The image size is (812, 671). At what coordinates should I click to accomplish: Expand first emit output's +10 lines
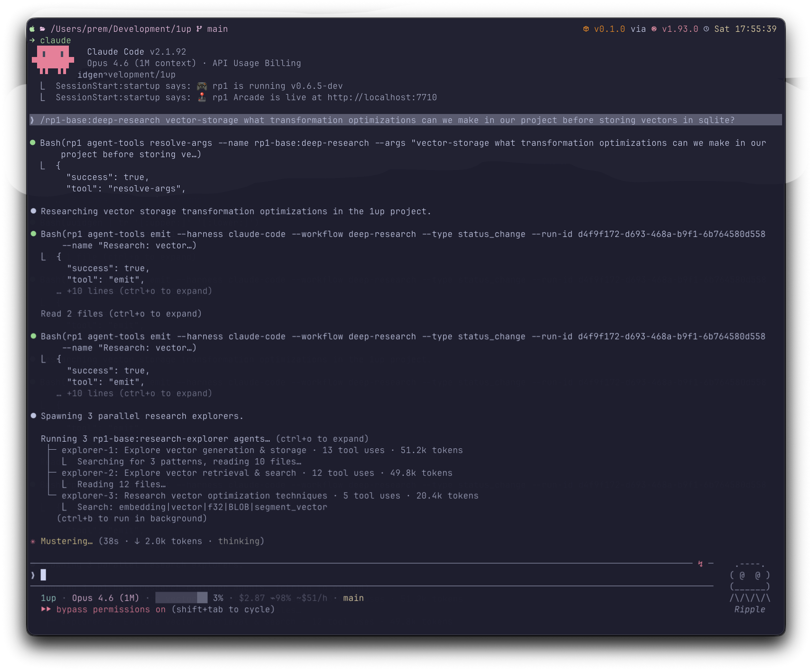[134, 291]
